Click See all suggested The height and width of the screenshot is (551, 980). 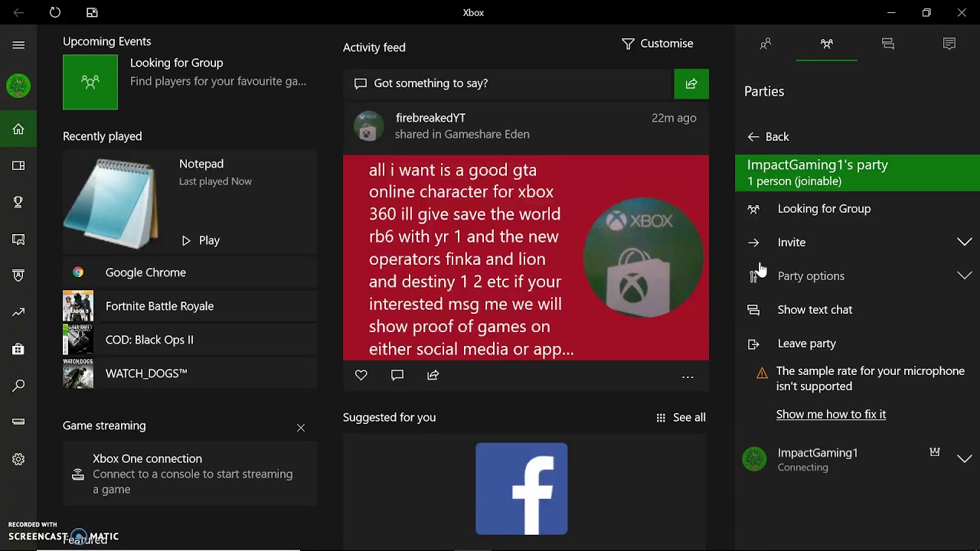(681, 417)
